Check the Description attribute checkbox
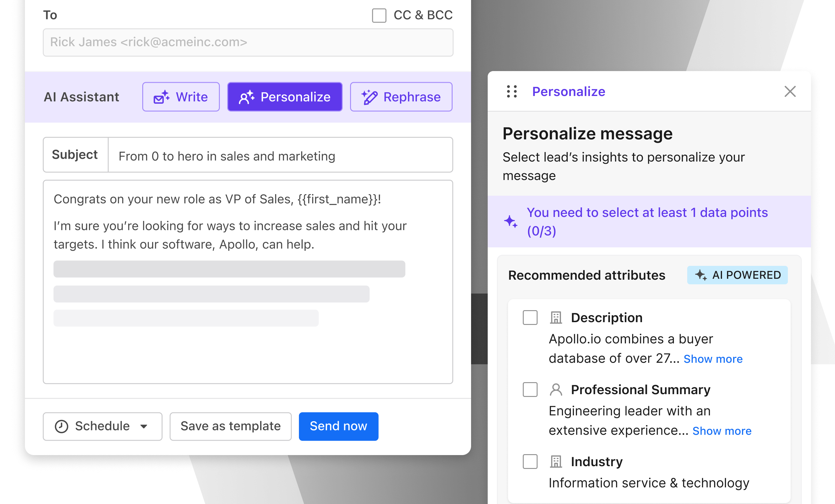The height and width of the screenshot is (504, 835). [530, 318]
